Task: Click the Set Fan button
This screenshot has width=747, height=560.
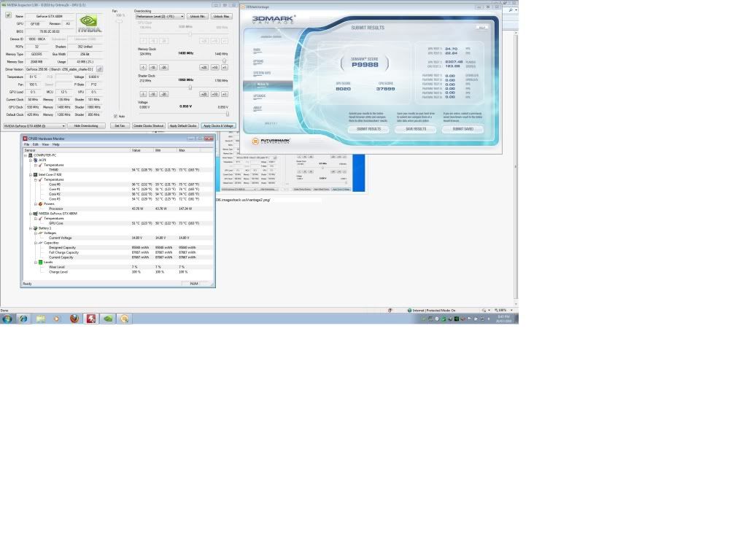Action: point(120,125)
